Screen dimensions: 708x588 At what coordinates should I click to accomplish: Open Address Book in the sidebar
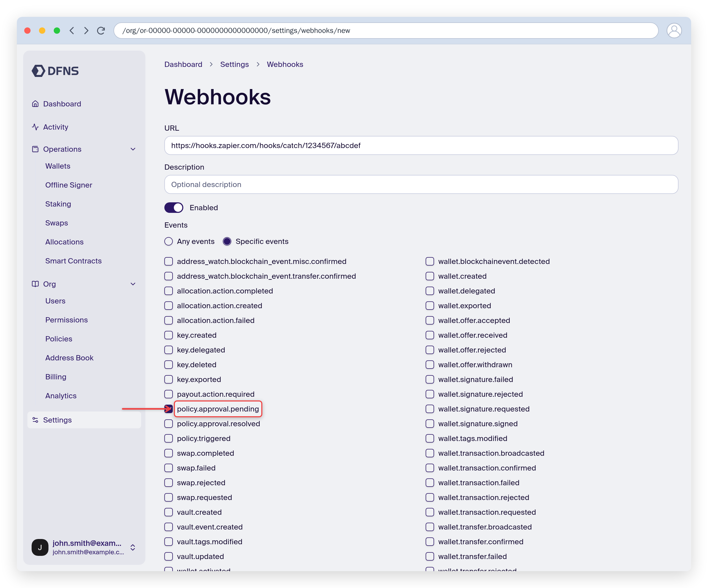coord(70,358)
